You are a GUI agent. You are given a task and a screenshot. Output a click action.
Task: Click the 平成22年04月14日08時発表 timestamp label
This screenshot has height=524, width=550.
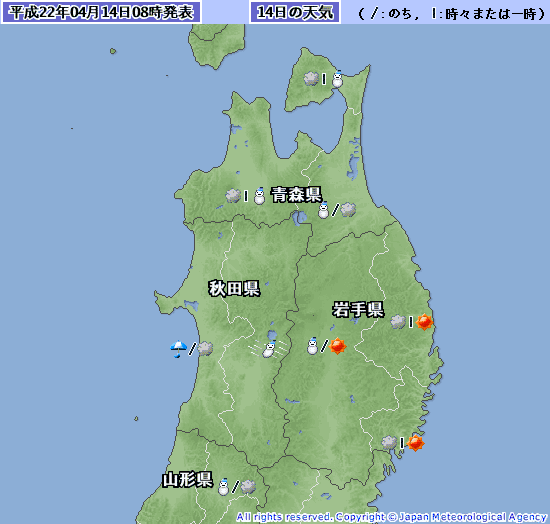101,13
